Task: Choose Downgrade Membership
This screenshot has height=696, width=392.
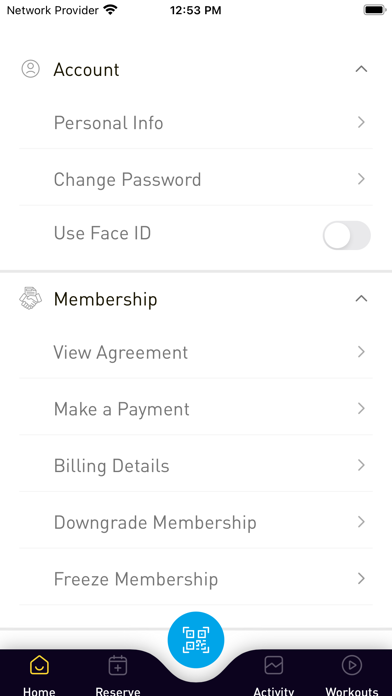Action: (x=196, y=522)
